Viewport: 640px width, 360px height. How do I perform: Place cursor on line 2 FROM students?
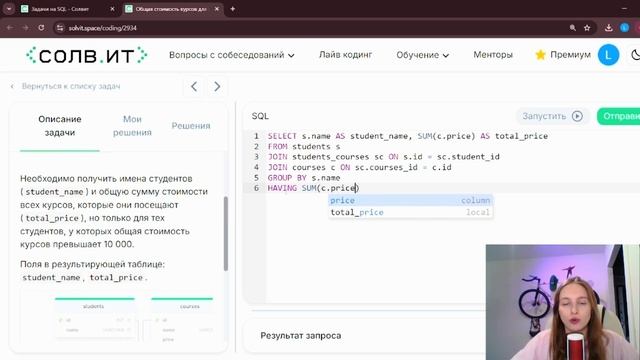point(304,147)
